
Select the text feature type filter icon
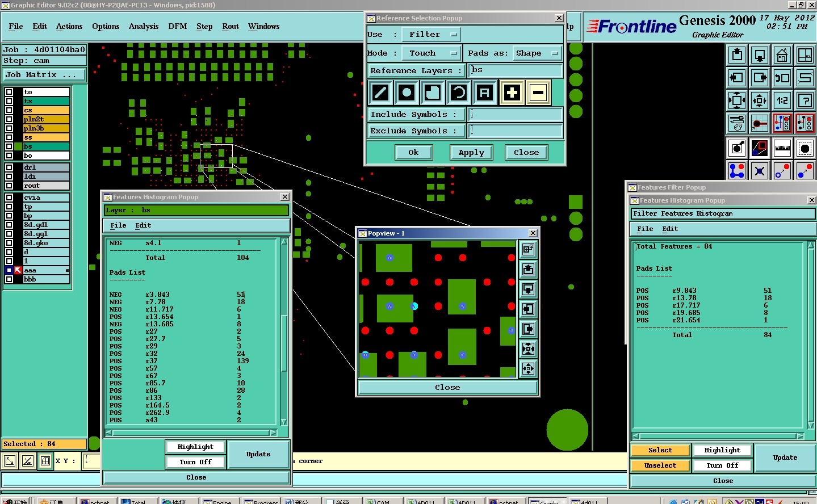pyautogui.click(x=485, y=92)
